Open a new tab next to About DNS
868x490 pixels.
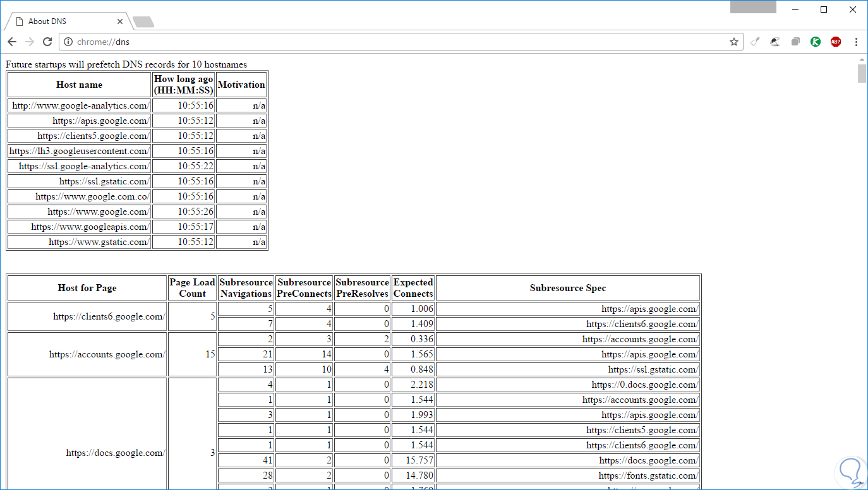[144, 22]
